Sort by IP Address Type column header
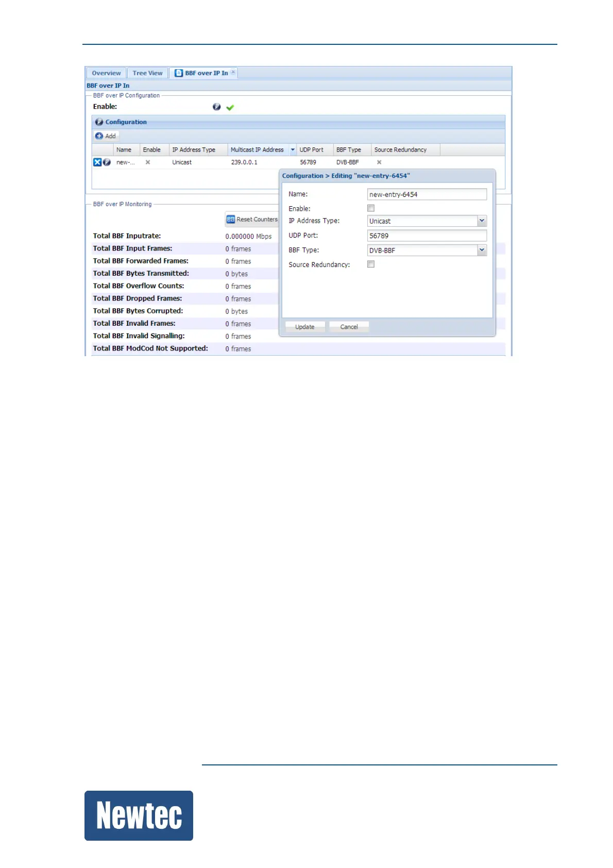 click(198, 150)
